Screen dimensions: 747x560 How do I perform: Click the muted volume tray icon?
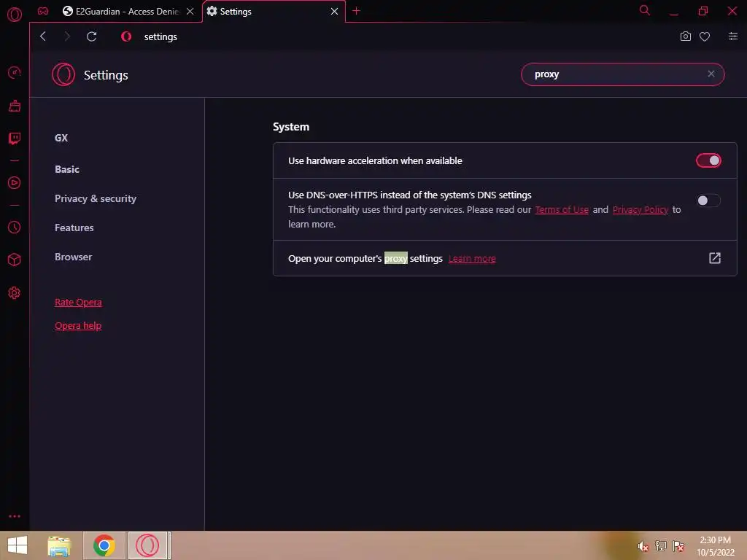coord(643,546)
